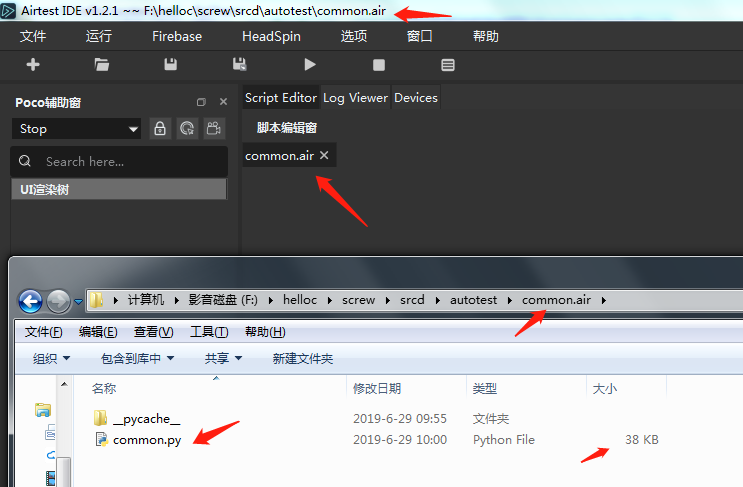Viewport: 743px width, 487px height.
Task: Open the 共享 dropdown
Action: 223,359
